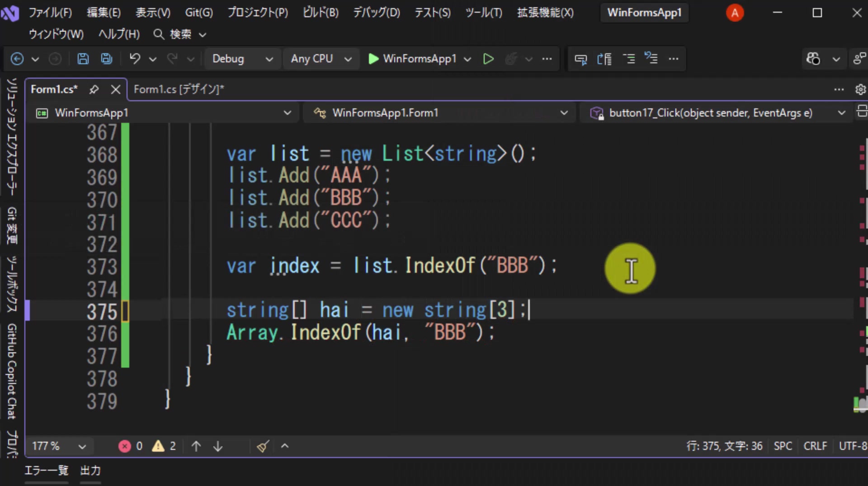868x486 pixels.
Task: Click the Live Share icon at the toolbar's far right
Action: 859,59
